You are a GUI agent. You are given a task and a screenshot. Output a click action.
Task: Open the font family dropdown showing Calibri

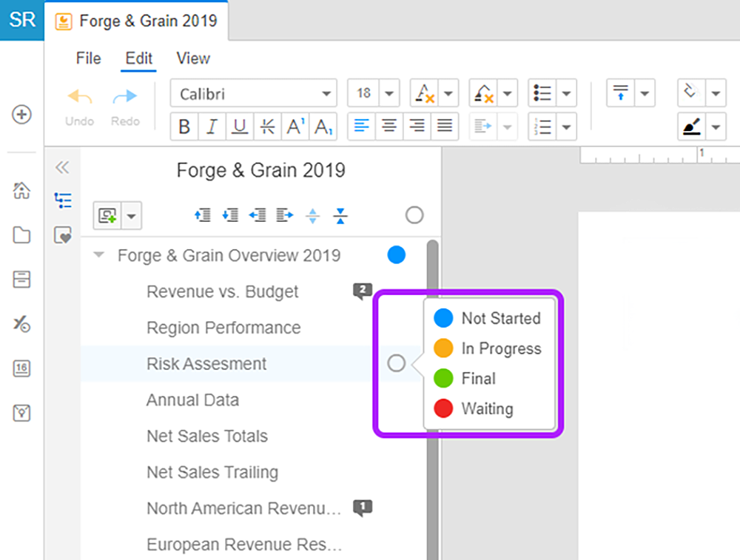click(x=253, y=92)
